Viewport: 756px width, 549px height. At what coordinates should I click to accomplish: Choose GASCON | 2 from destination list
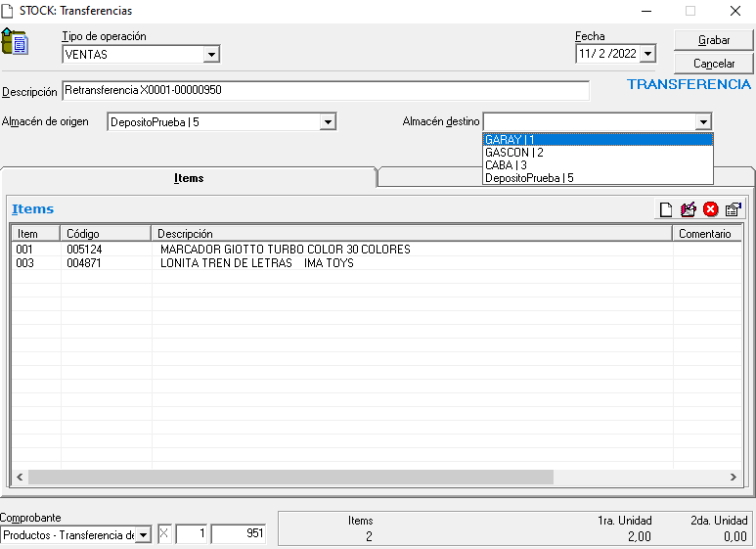point(514,153)
